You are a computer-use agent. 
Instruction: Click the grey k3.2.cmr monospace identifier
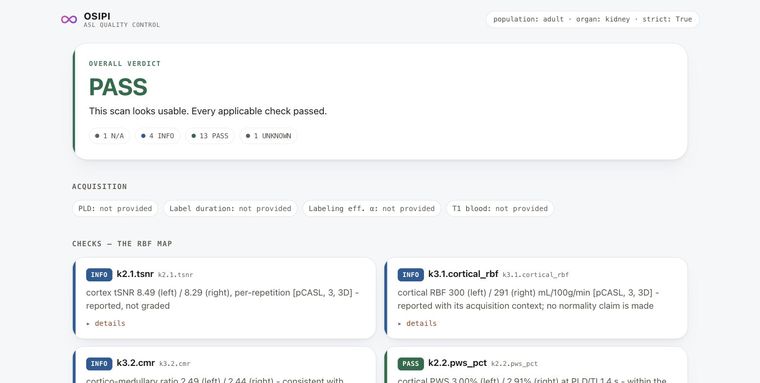pyautogui.click(x=175, y=364)
